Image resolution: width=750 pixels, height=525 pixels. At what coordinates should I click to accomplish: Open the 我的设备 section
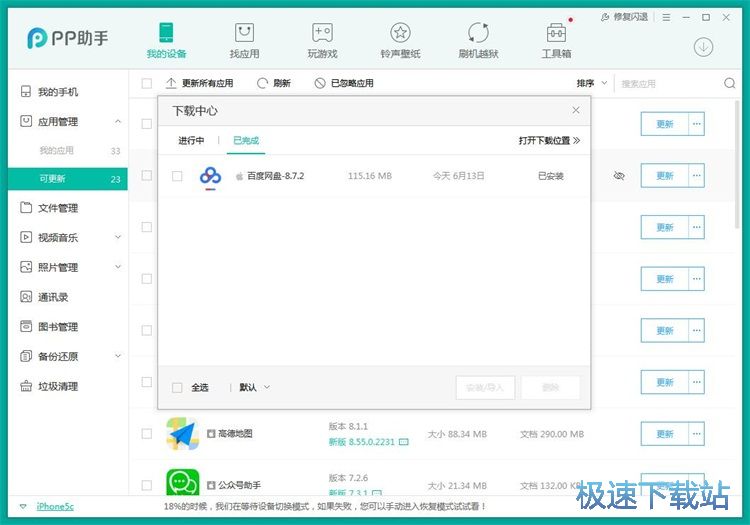coord(166,41)
